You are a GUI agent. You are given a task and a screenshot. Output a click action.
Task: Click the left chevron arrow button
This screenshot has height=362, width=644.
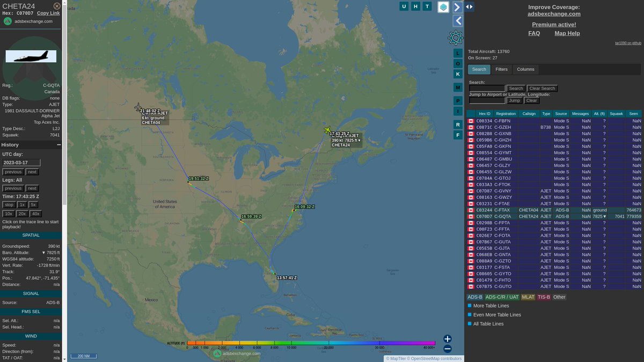458,21
